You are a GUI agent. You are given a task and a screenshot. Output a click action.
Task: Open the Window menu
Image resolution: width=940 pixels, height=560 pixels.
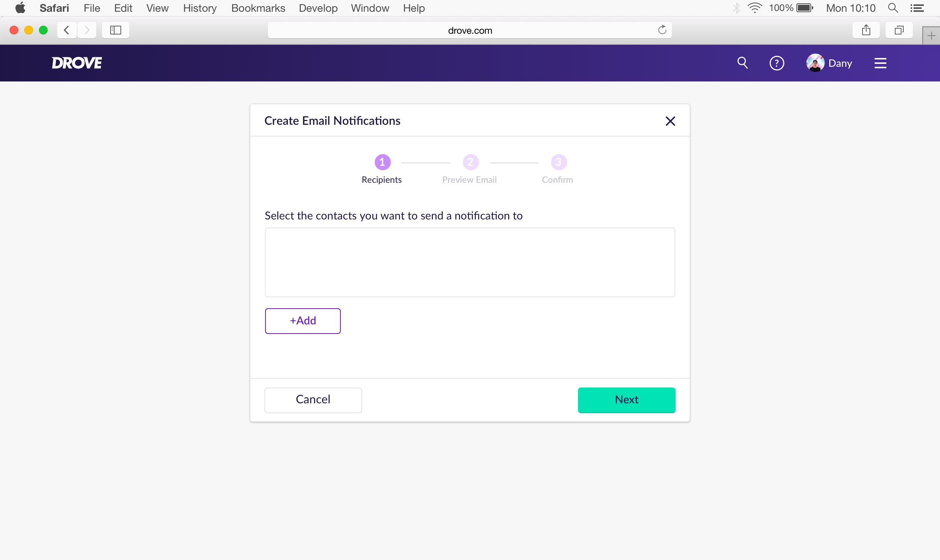(370, 8)
